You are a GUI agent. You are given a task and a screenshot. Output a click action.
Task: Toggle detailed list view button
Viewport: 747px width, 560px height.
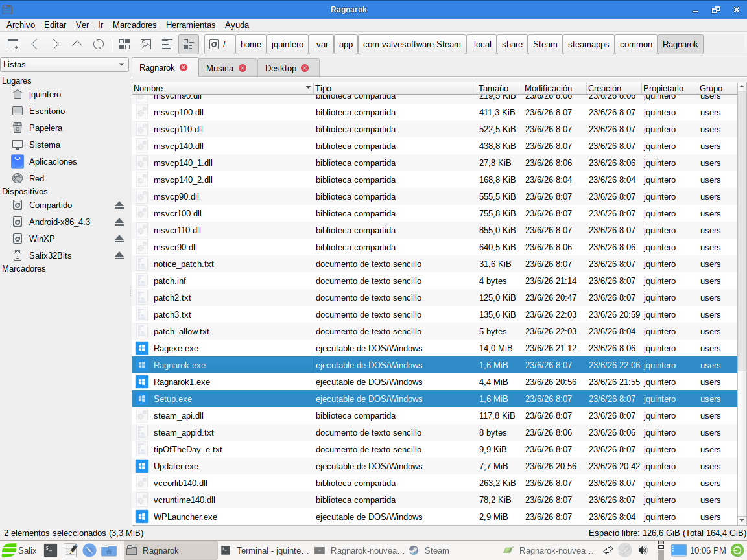tap(189, 44)
